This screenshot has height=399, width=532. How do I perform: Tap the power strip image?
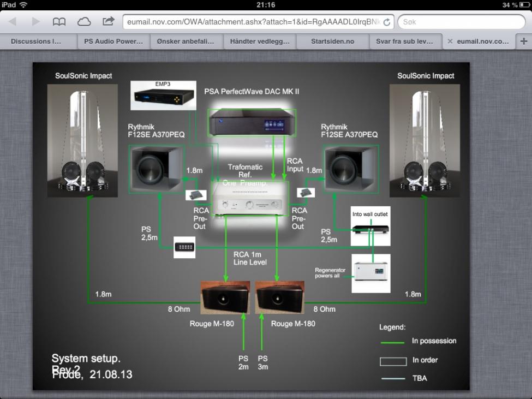pos(184,247)
